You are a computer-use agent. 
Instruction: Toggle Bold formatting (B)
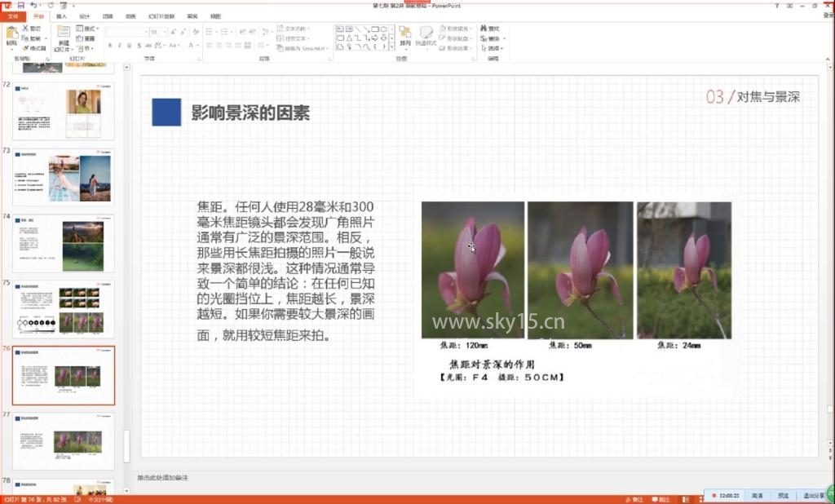point(110,46)
